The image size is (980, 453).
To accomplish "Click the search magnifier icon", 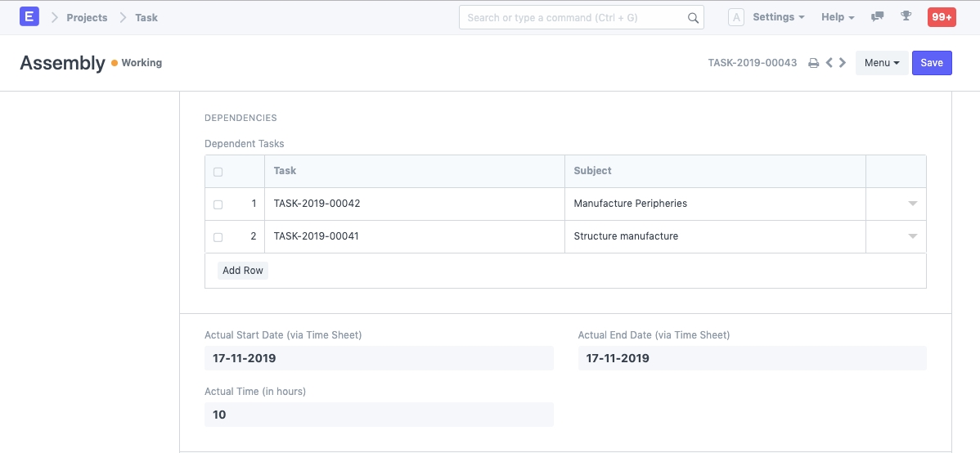I will [x=693, y=18].
